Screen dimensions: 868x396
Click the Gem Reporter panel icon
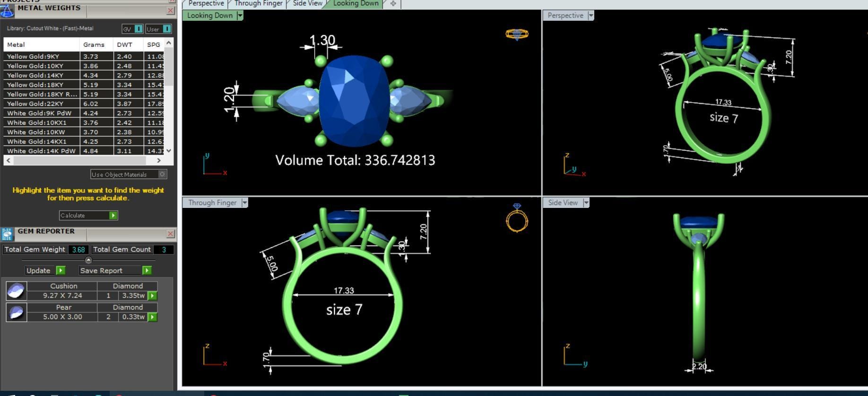coord(7,234)
